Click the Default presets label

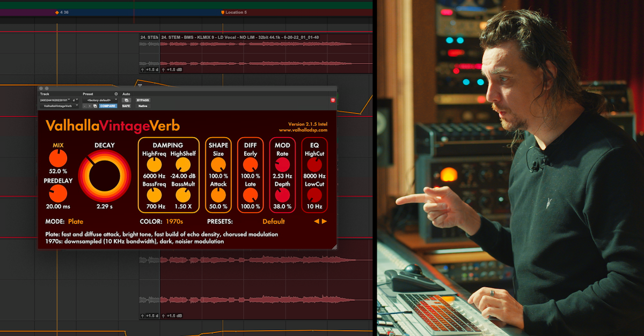(274, 221)
